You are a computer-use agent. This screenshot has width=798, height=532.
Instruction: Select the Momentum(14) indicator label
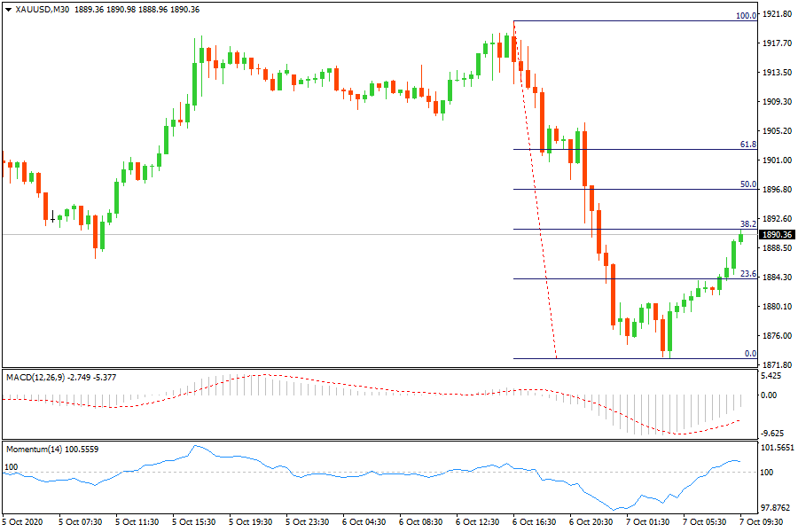pos(31,449)
